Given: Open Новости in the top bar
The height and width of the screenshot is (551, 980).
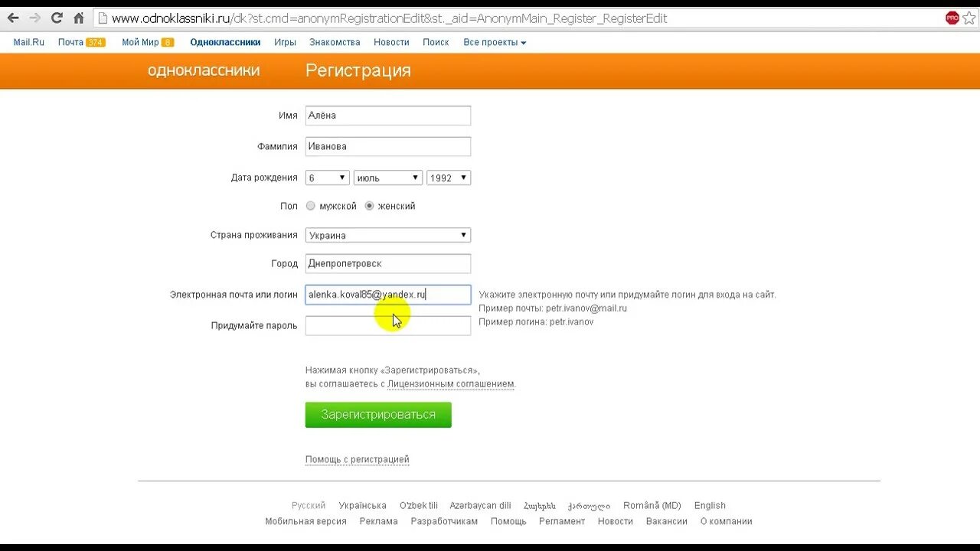Looking at the screenshot, I should pos(391,42).
